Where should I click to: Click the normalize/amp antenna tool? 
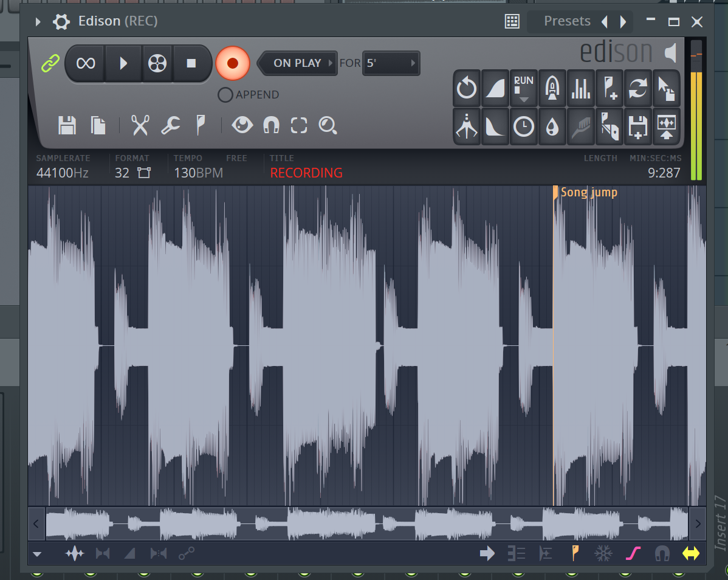click(467, 126)
